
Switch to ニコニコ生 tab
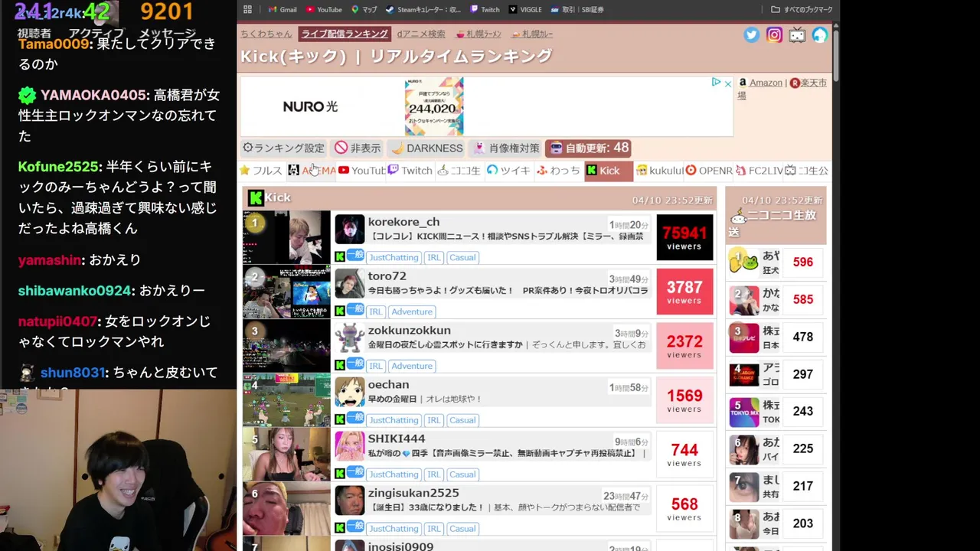(x=459, y=171)
